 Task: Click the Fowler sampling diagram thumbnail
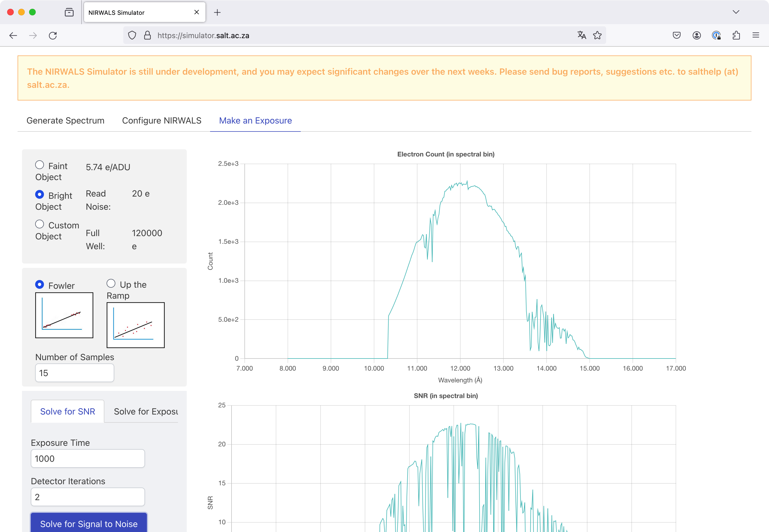[64, 315]
